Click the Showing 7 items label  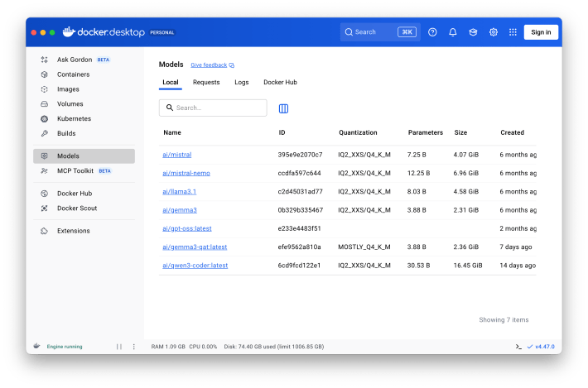tap(504, 320)
